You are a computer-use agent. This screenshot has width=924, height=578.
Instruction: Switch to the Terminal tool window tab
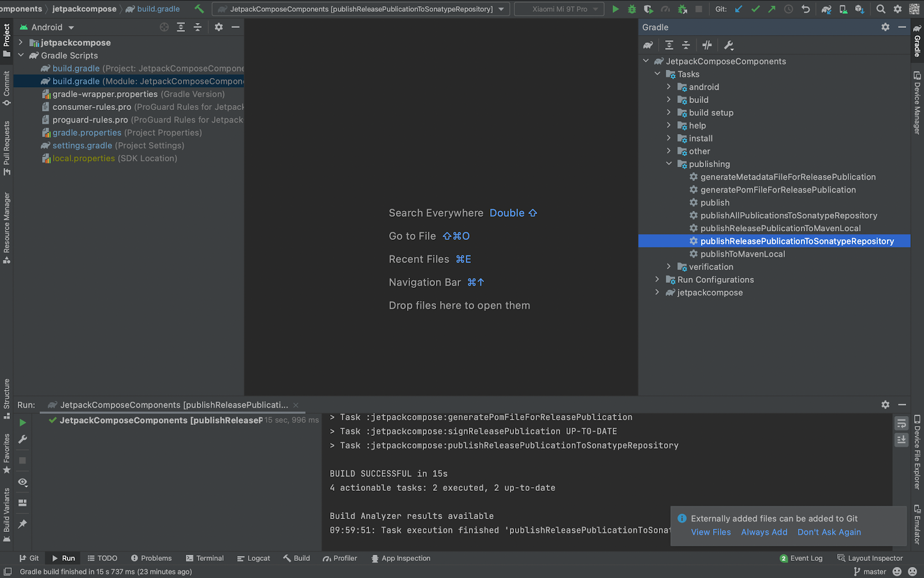coord(205,558)
